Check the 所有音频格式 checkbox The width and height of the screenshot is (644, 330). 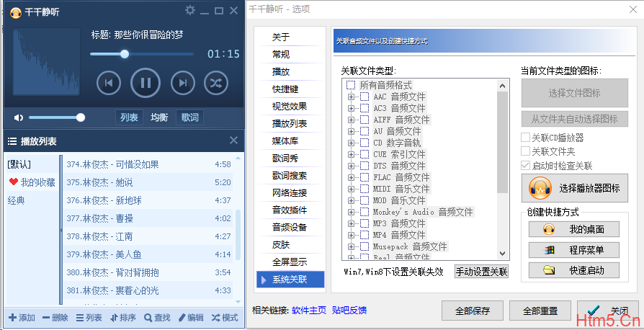pos(351,85)
